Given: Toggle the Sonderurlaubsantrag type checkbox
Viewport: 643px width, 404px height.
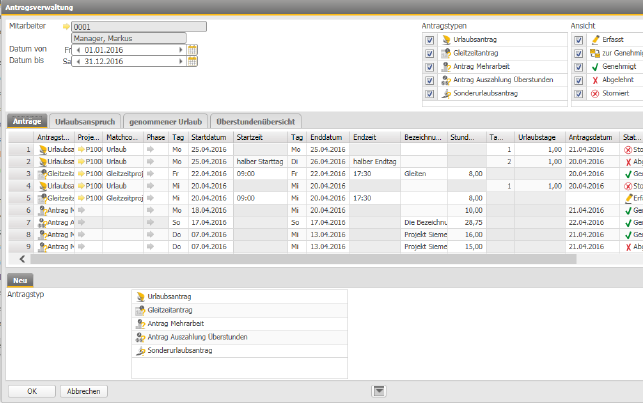Looking at the screenshot, I should click(429, 92).
